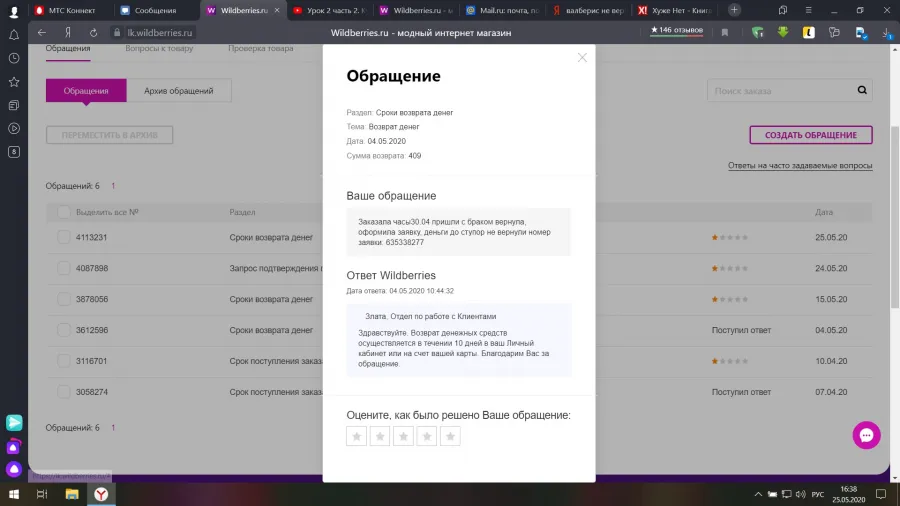Switch to the Обращения page tab

click(68, 49)
